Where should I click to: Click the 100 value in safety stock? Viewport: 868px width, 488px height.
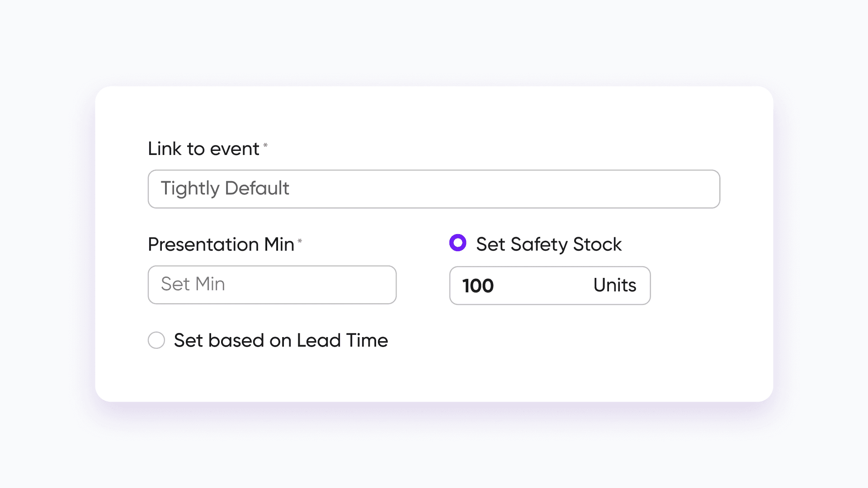coord(478,286)
